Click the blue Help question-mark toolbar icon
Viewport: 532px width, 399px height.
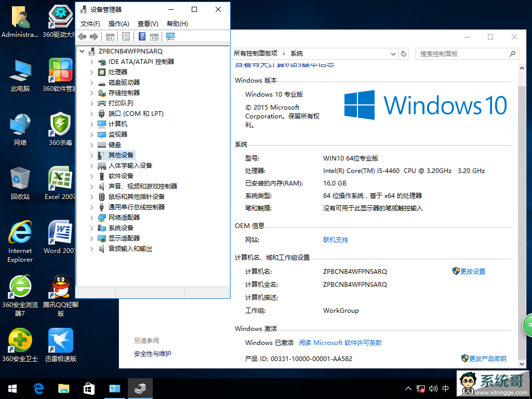tap(142, 37)
